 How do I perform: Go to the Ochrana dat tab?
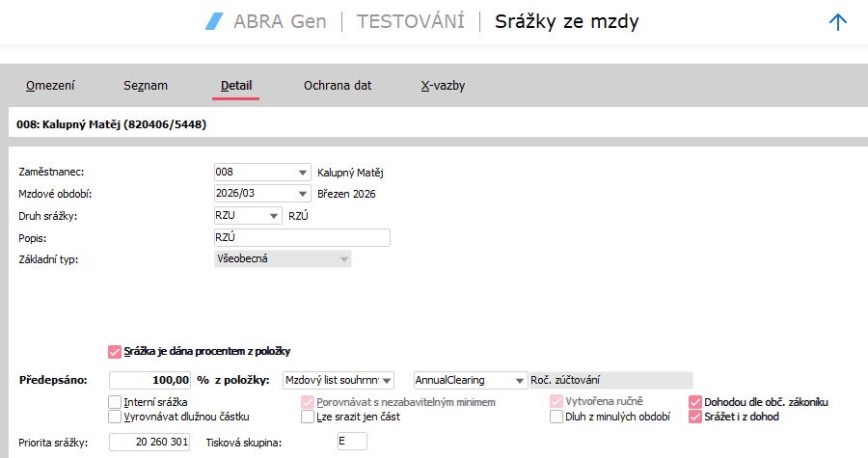tap(338, 86)
